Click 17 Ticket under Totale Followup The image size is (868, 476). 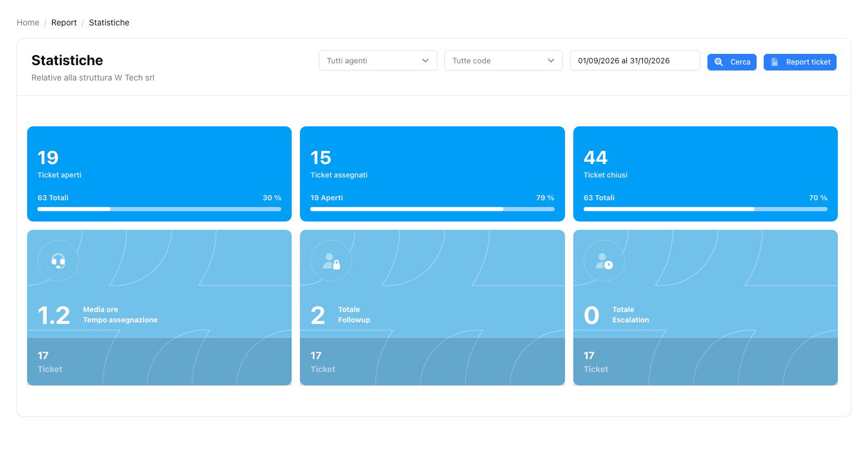323,362
